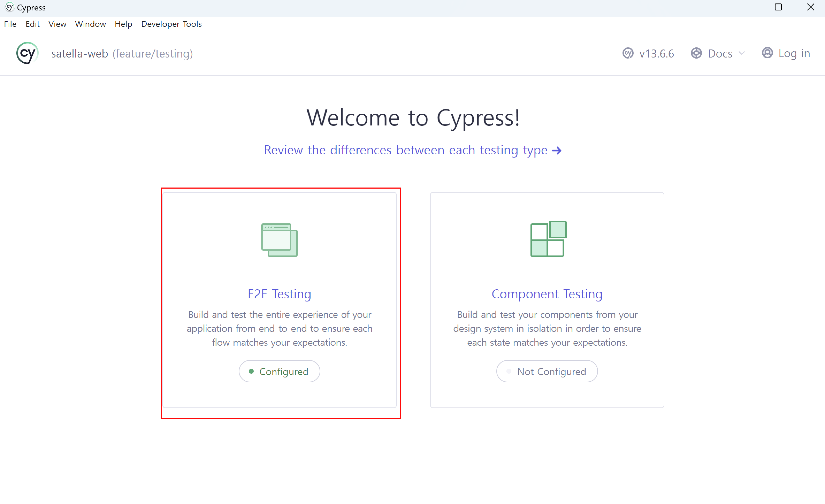Click the (feature/testing) branch label
Image resolution: width=825 pixels, height=504 pixels.
click(x=153, y=54)
